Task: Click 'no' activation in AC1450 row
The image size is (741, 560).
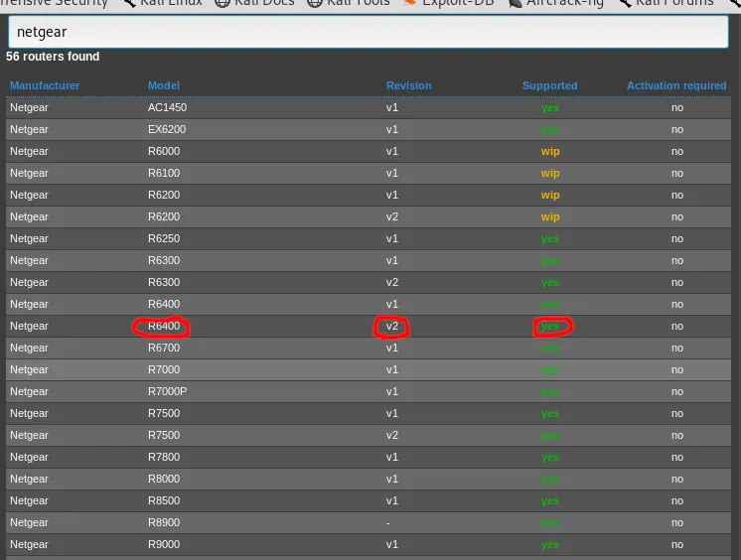Action: coord(677,108)
